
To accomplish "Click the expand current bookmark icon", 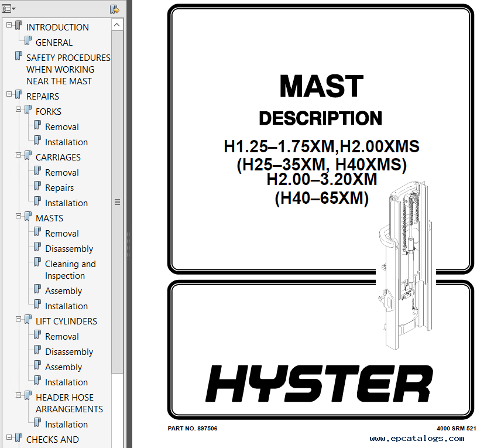I will tap(114, 9).
